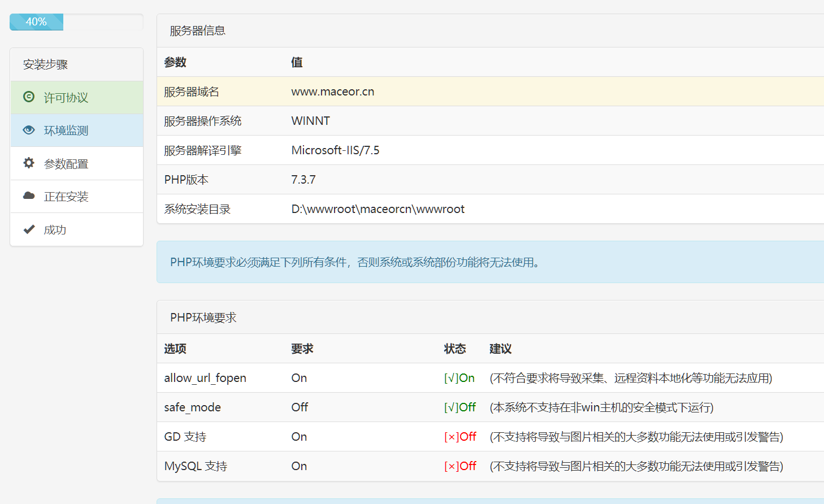Select the D:\wwwroot\maceorcn\wwwroot path
The width and height of the screenshot is (824, 504).
coord(378,209)
